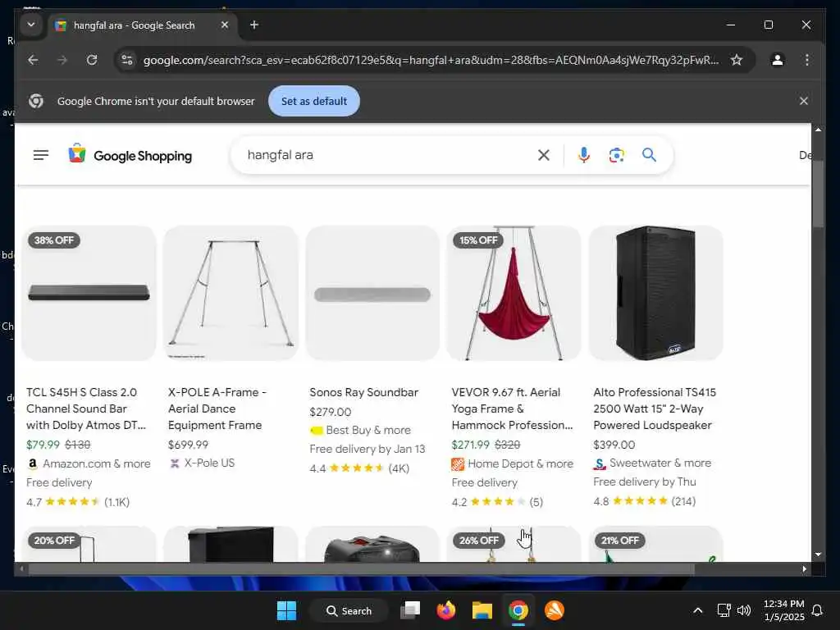The width and height of the screenshot is (840, 630).
Task: Start voice search with microphone icon
Action: [584, 155]
